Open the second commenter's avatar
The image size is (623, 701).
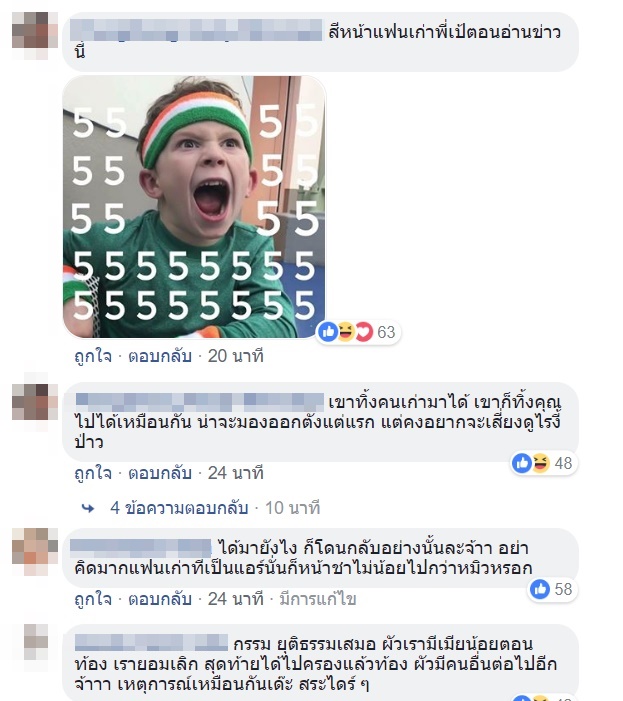coord(35,402)
